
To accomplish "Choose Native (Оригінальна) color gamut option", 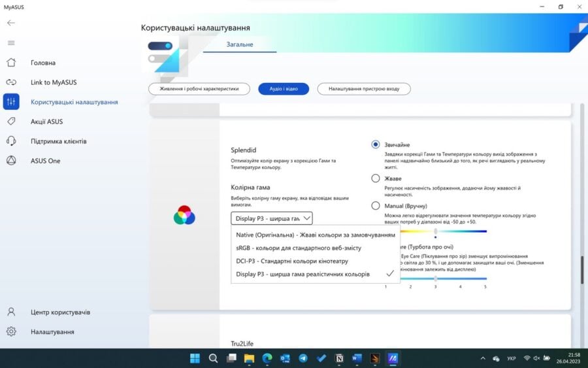I will (x=316, y=235).
